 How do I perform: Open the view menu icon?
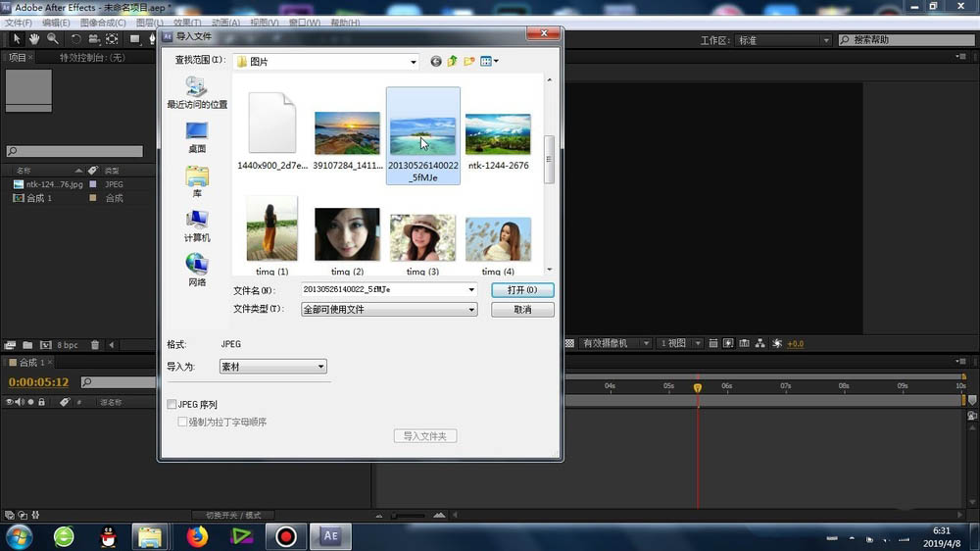point(489,62)
